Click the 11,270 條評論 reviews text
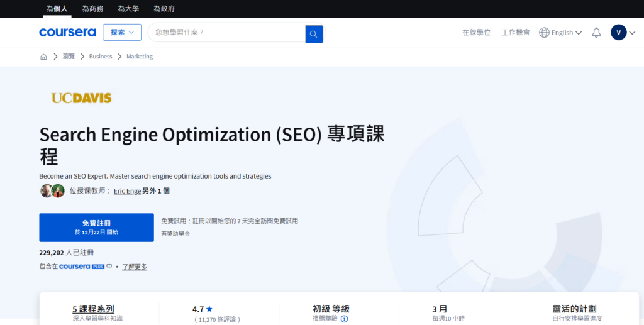Image resolution: width=644 pixels, height=325 pixels. 217,319
